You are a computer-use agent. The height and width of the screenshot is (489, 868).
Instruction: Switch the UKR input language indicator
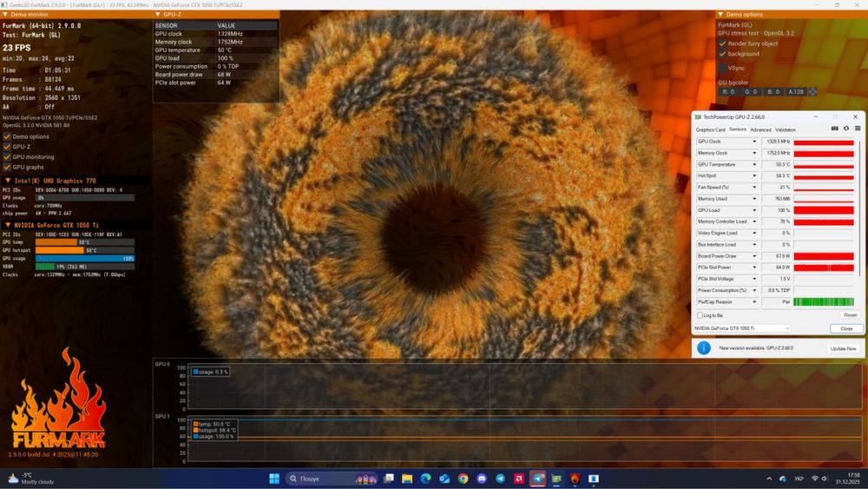(x=799, y=479)
